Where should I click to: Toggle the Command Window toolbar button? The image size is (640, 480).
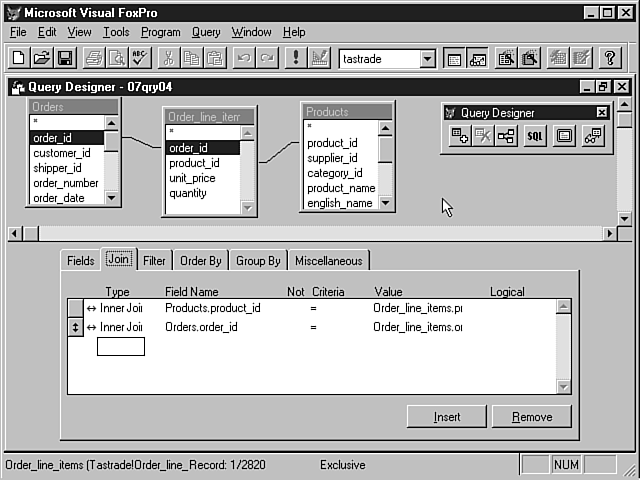pyautogui.click(x=453, y=59)
